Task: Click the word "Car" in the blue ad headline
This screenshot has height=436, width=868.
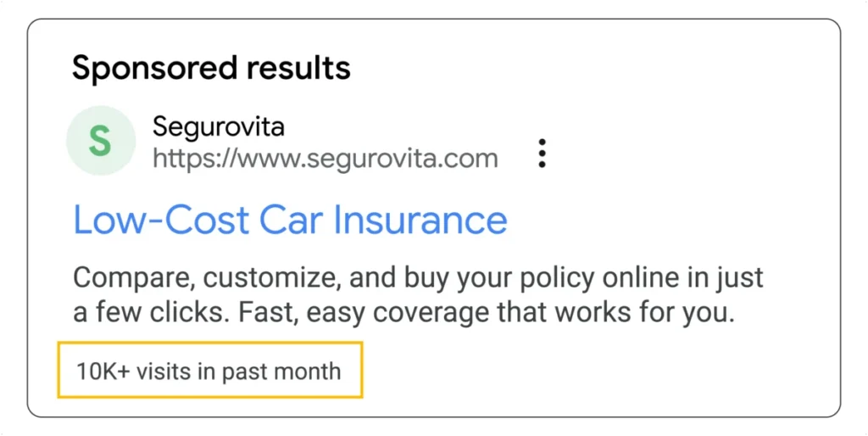Action: (x=292, y=220)
